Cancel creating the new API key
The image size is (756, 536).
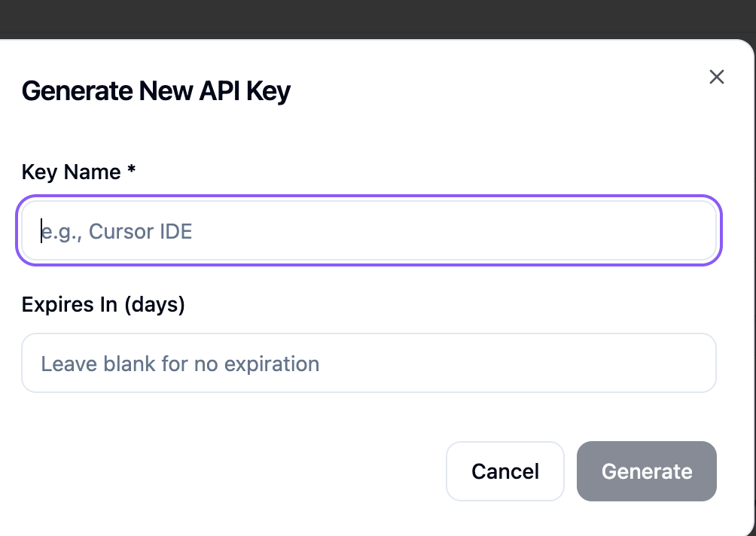coord(505,471)
